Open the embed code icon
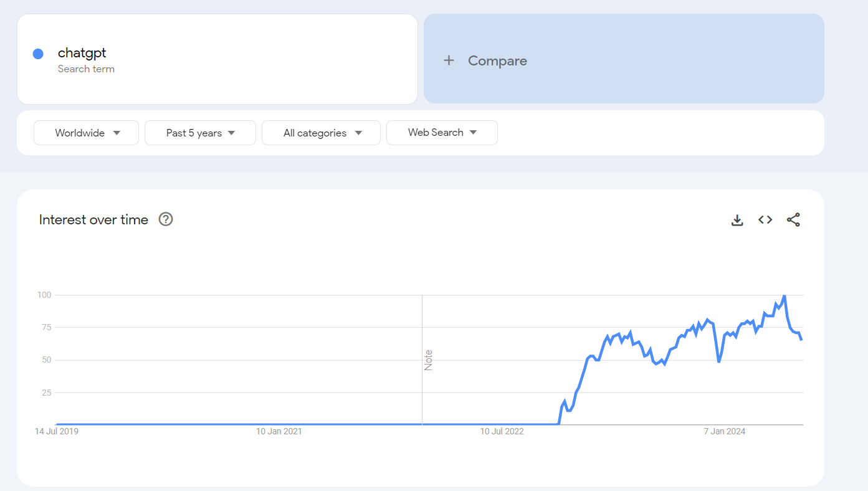The height and width of the screenshot is (491, 868). [765, 219]
